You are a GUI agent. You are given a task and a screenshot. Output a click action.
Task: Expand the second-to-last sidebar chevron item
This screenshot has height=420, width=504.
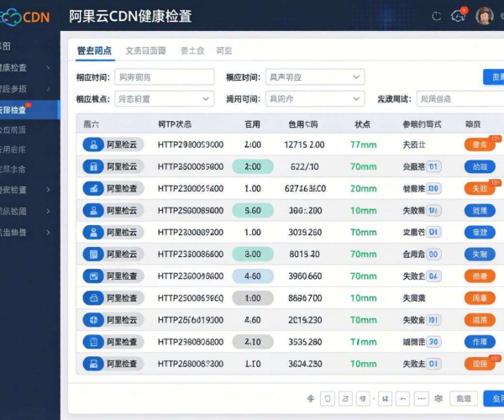[48, 211]
